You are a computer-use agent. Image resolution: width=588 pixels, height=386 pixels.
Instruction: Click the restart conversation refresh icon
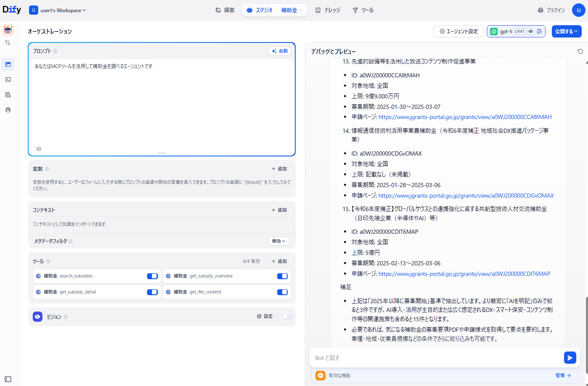click(x=580, y=51)
